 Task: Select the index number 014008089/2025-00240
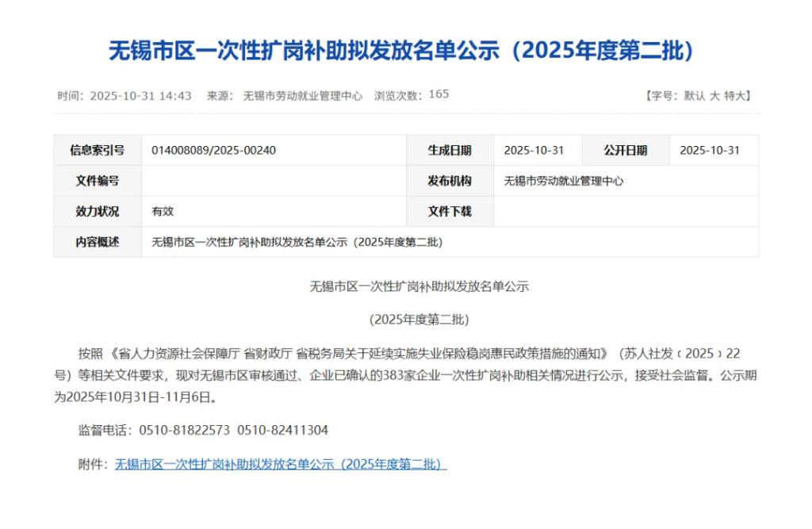(x=213, y=151)
